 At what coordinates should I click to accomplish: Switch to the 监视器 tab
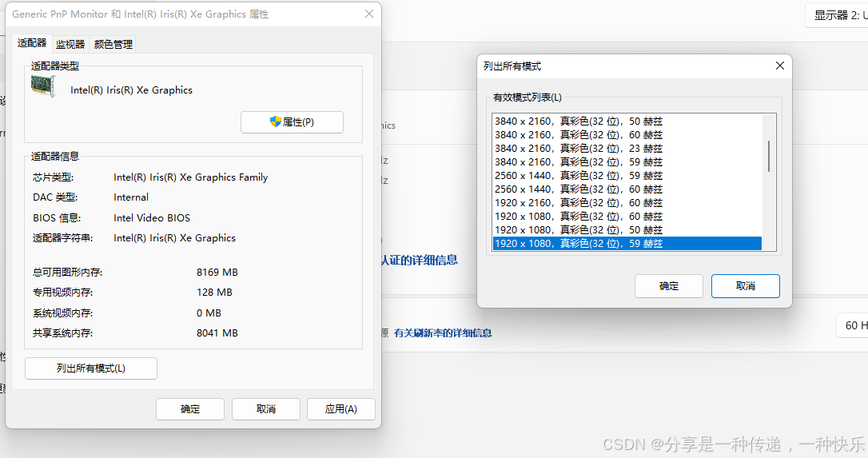pos(70,44)
